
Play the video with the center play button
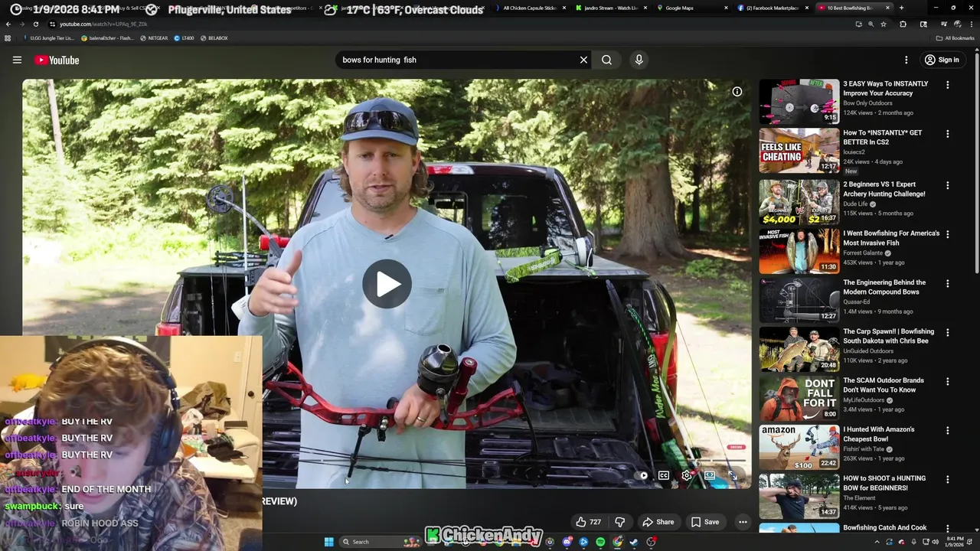coord(387,284)
